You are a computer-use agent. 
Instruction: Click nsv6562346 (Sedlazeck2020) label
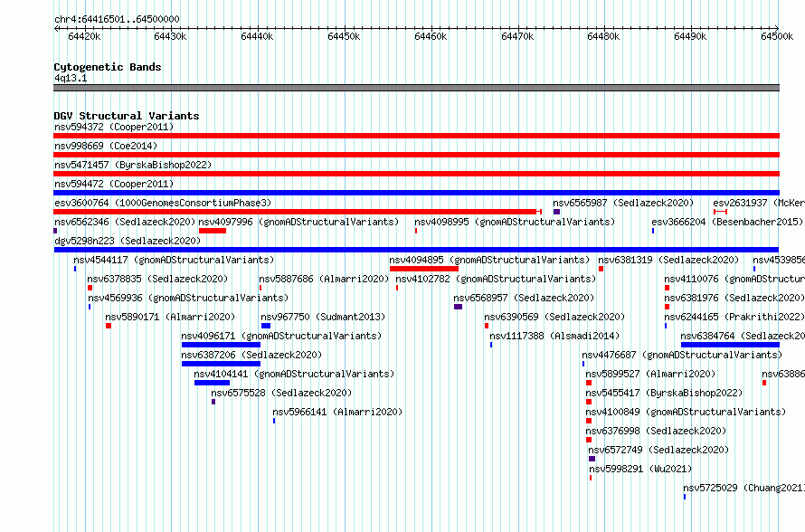[125, 222]
